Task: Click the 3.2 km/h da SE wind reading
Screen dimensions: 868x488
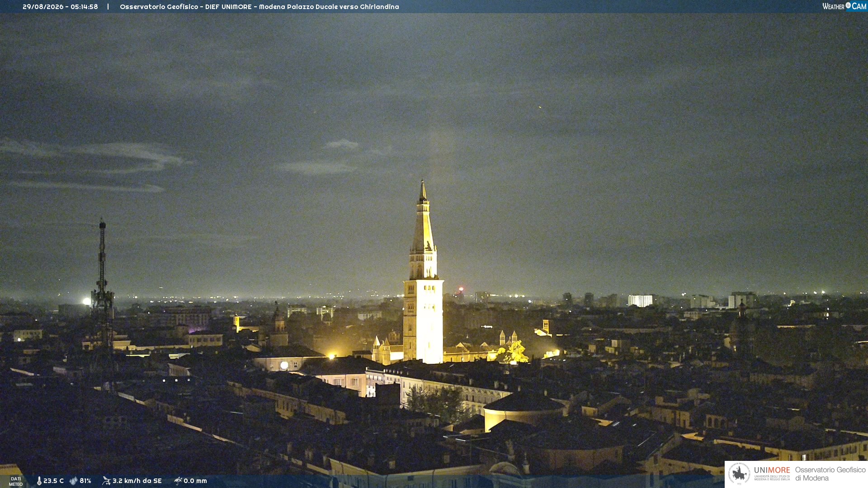Action: point(137,481)
